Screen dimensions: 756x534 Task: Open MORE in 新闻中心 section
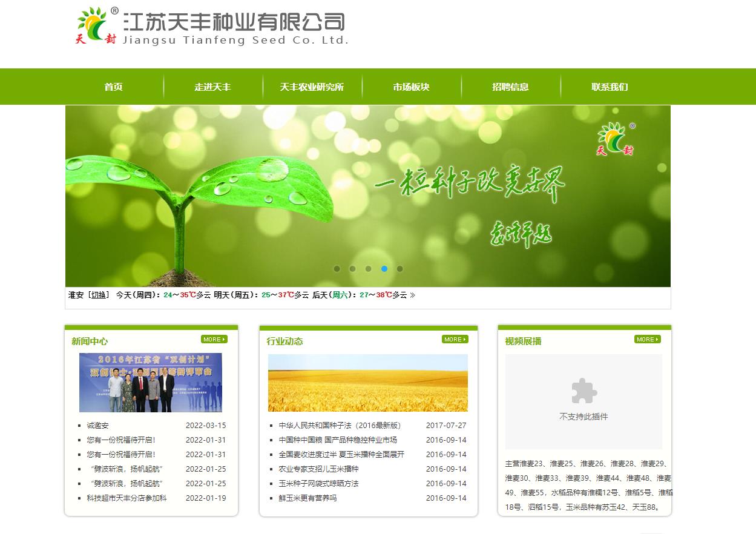point(214,339)
